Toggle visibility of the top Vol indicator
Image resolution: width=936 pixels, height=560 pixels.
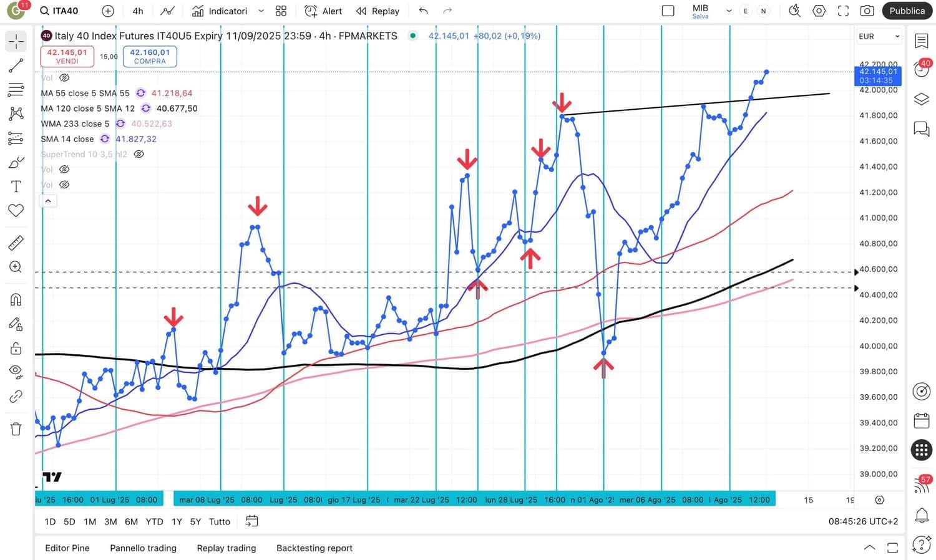click(64, 78)
